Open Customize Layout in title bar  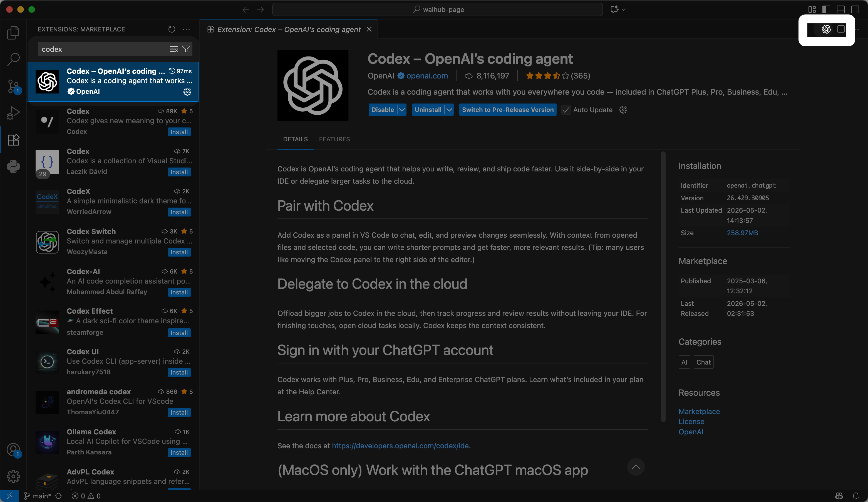tap(812, 9)
